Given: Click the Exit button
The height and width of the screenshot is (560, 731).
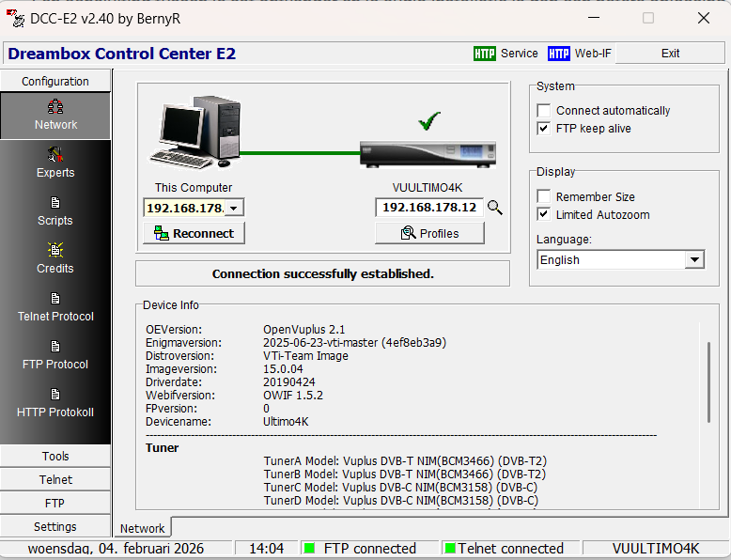Looking at the screenshot, I should tap(670, 54).
